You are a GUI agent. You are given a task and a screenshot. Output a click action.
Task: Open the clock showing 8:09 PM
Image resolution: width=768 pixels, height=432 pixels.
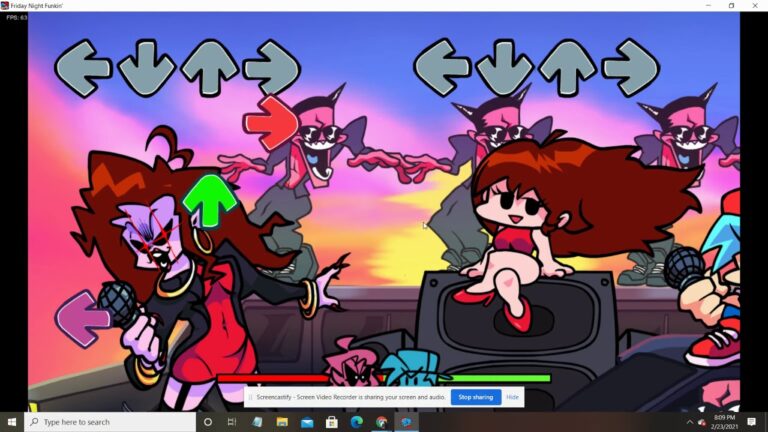pyautogui.click(x=724, y=422)
